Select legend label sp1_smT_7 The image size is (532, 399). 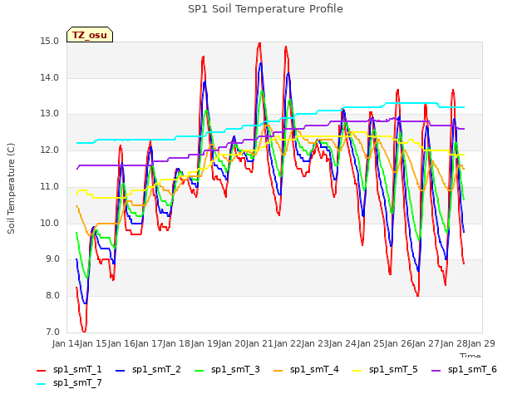point(77,382)
